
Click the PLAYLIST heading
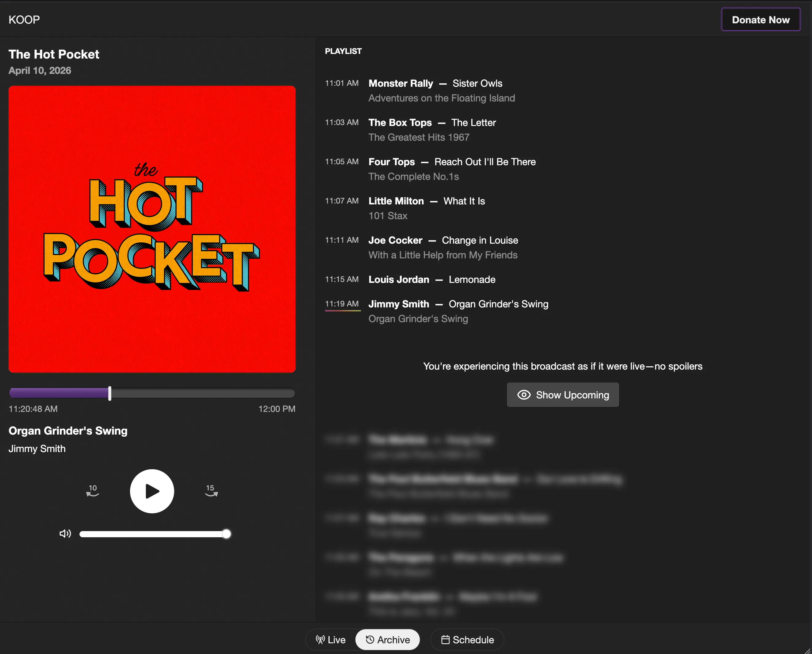point(343,51)
